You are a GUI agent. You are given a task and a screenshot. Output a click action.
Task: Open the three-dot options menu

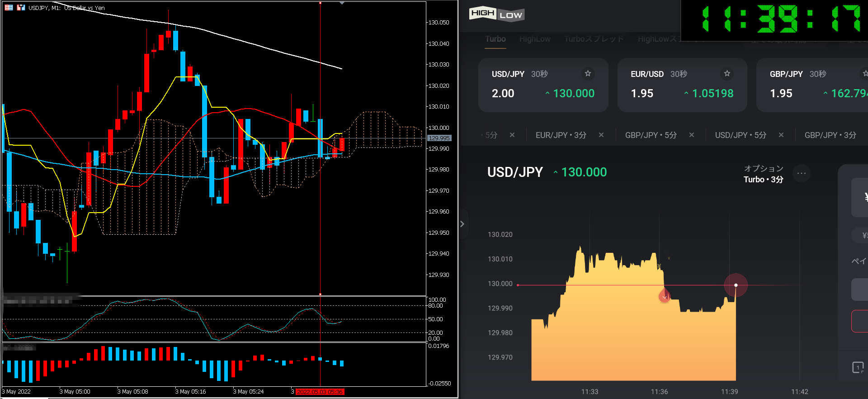click(802, 173)
